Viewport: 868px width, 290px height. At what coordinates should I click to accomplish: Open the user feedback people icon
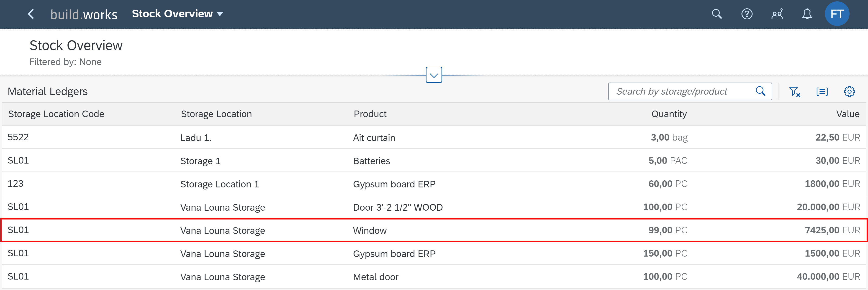777,14
